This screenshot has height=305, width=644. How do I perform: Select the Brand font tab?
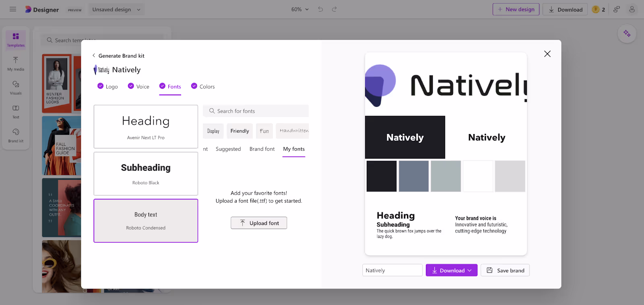tap(262, 149)
